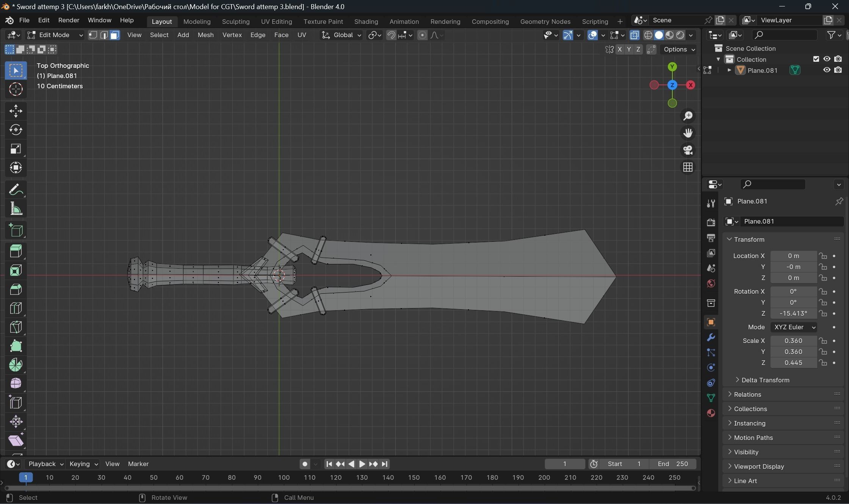The image size is (849, 504).
Task: Select the Cursor tool in the toolbar
Action: pyautogui.click(x=16, y=89)
